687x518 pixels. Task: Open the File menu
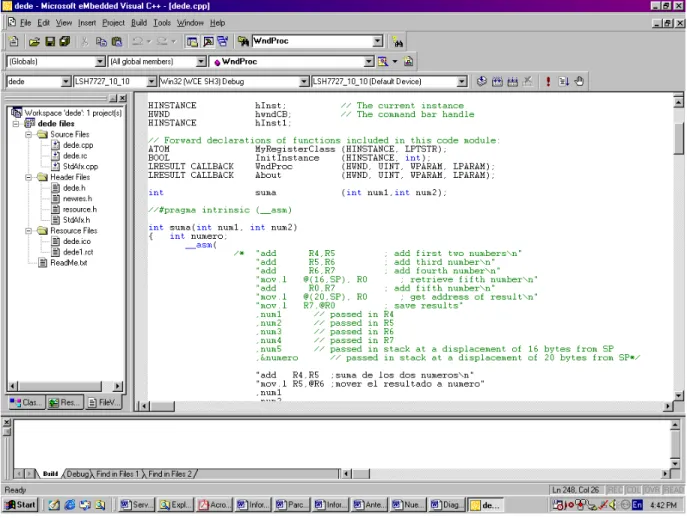coord(25,23)
